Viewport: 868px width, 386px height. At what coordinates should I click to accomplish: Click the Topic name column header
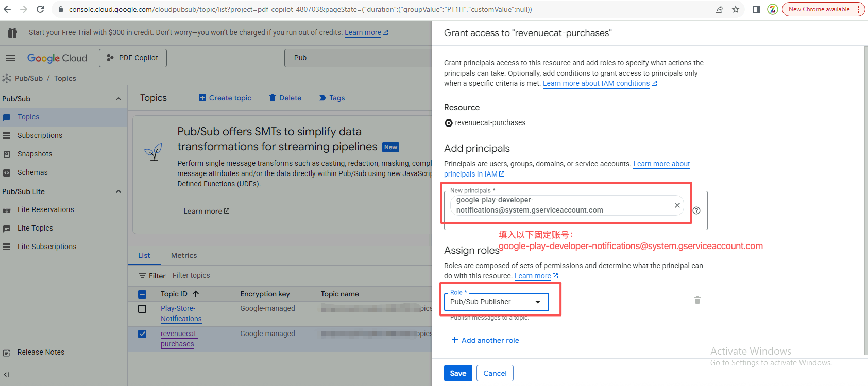pos(340,294)
